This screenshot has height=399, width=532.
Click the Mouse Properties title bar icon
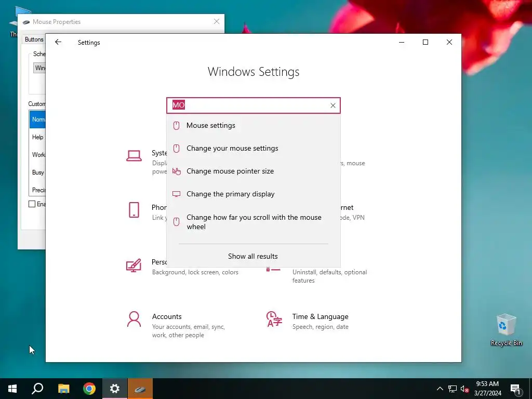pyautogui.click(x=26, y=22)
